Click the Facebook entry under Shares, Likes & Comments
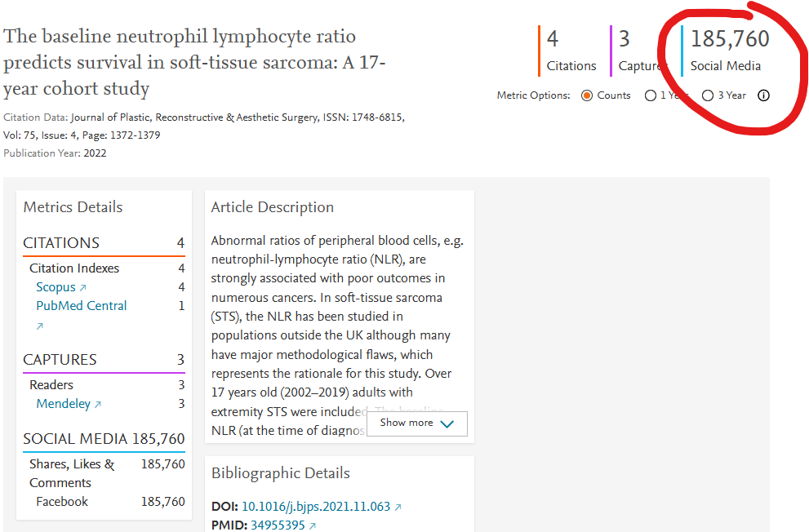The width and height of the screenshot is (809, 532). point(62,501)
